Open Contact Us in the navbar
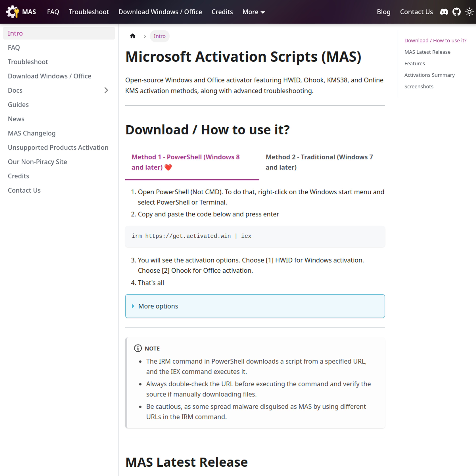The width and height of the screenshot is (476, 476). click(416, 12)
